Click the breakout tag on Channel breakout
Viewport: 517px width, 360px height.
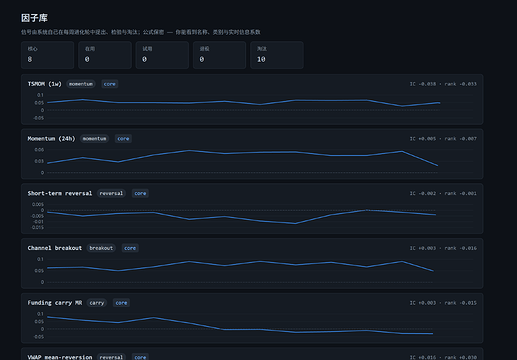[101, 248]
